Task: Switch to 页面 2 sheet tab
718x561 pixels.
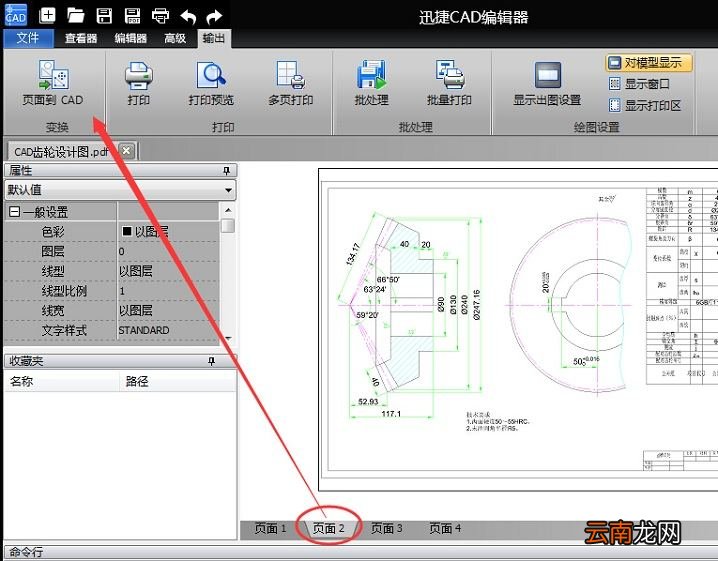Action: [x=328, y=528]
